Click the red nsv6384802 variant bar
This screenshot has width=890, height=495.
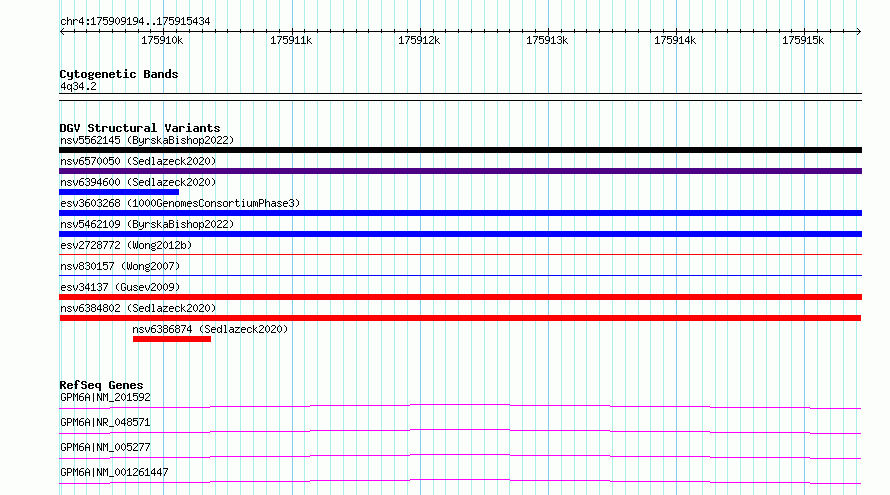point(460,318)
